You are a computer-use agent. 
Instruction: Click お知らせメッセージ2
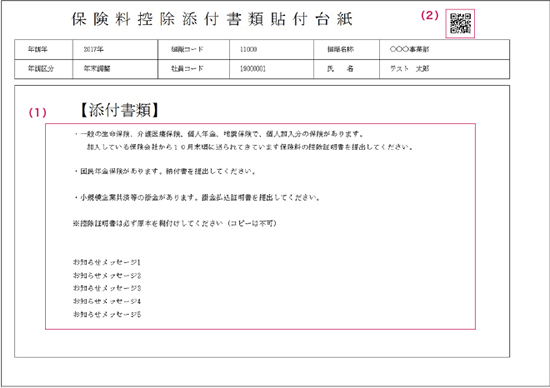[x=107, y=275]
